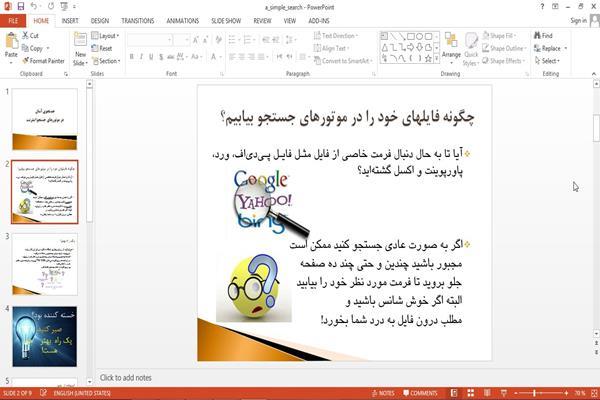600x400 pixels.
Task: Toggle the Notes pane in status bar
Action: 383,393
